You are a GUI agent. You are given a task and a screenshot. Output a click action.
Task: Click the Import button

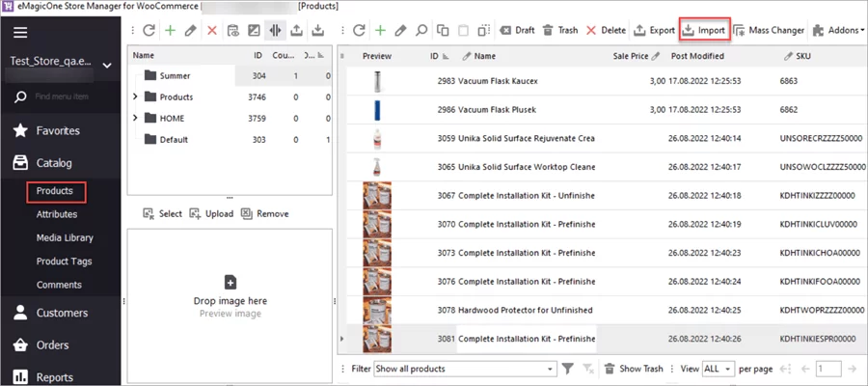pos(703,30)
